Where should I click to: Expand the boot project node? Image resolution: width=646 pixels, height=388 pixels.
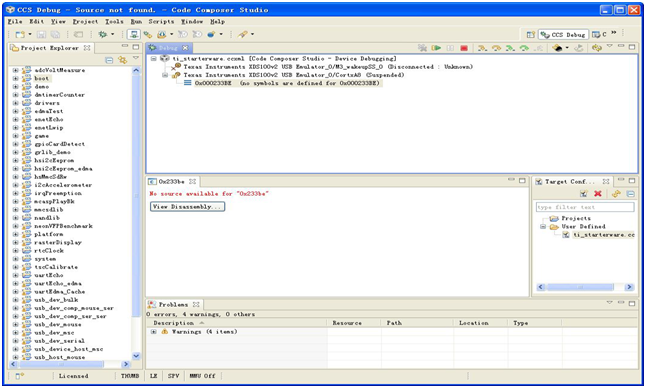click(15, 78)
